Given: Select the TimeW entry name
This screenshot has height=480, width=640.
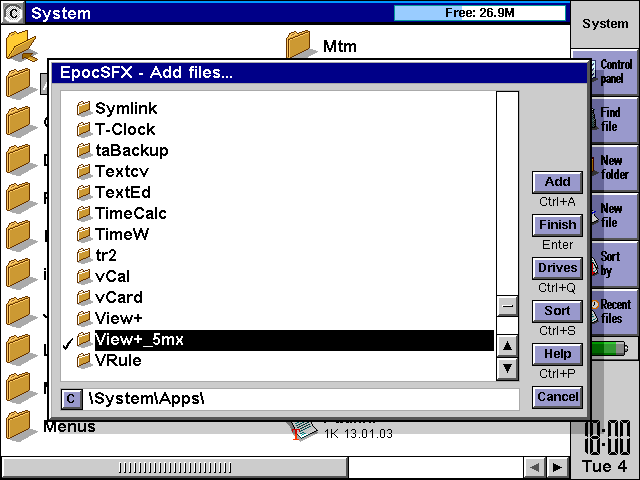Looking at the screenshot, I should (122, 234).
